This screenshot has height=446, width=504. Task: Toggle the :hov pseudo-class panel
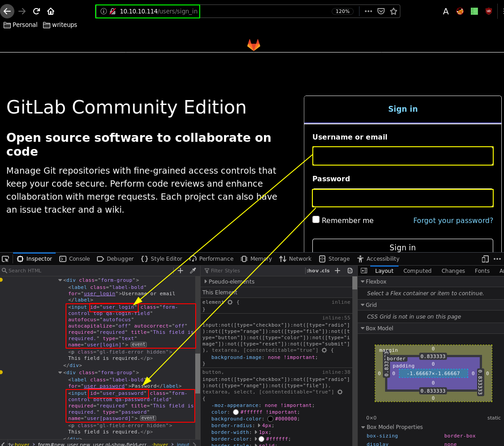pyautogui.click(x=312, y=271)
